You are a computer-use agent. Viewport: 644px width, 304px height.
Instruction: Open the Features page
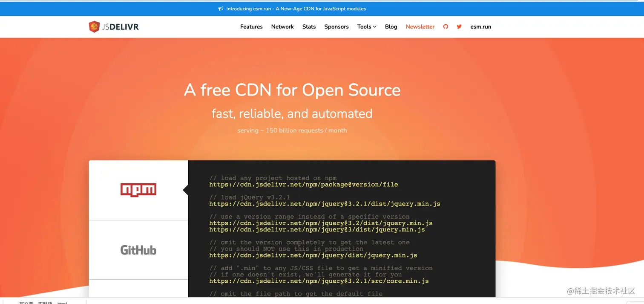pos(251,26)
